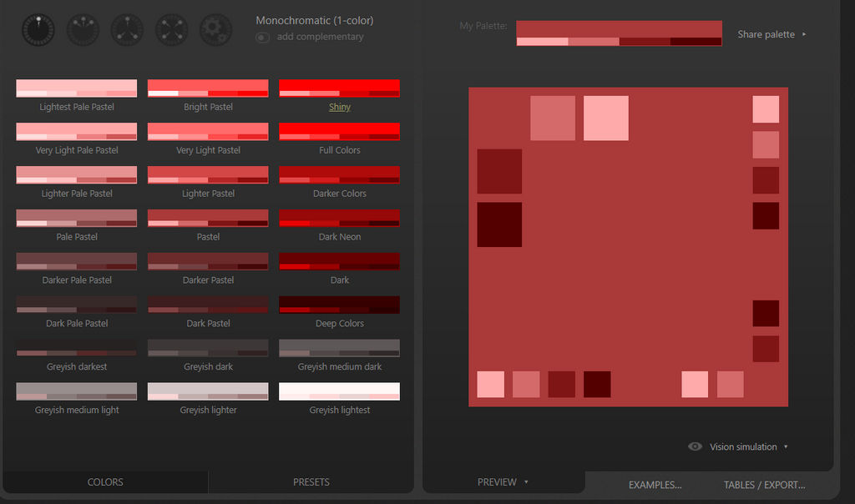855x504 pixels.
Task: Choose the Greyish medium dark preset
Action: (x=339, y=348)
